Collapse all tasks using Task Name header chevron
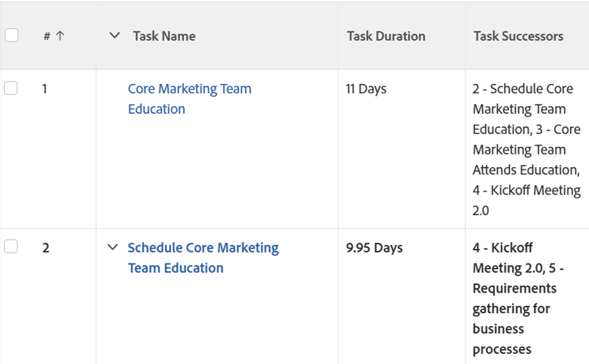The width and height of the screenshot is (589, 364). point(115,36)
